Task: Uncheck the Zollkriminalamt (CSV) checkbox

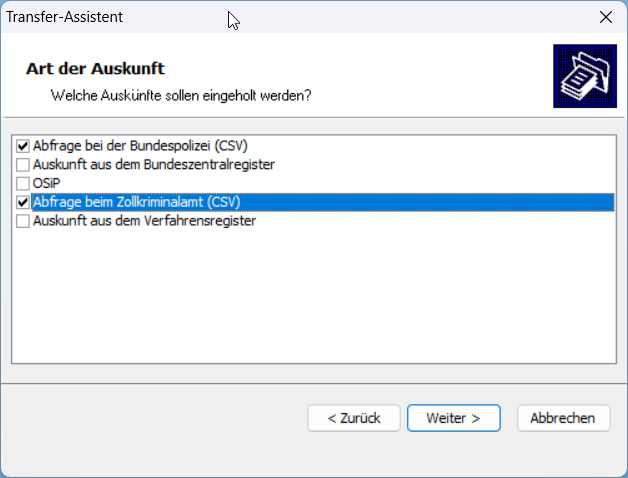Action: click(23, 202)
